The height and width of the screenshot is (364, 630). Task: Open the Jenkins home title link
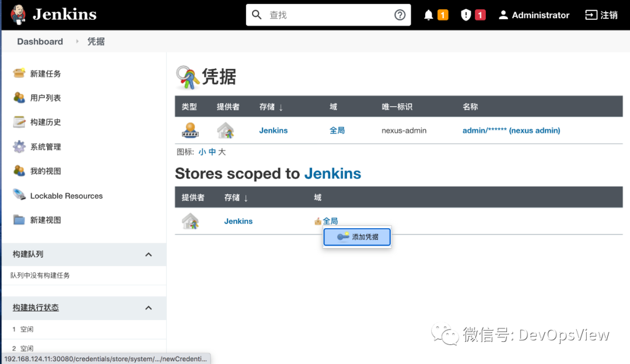coord(65,15)
